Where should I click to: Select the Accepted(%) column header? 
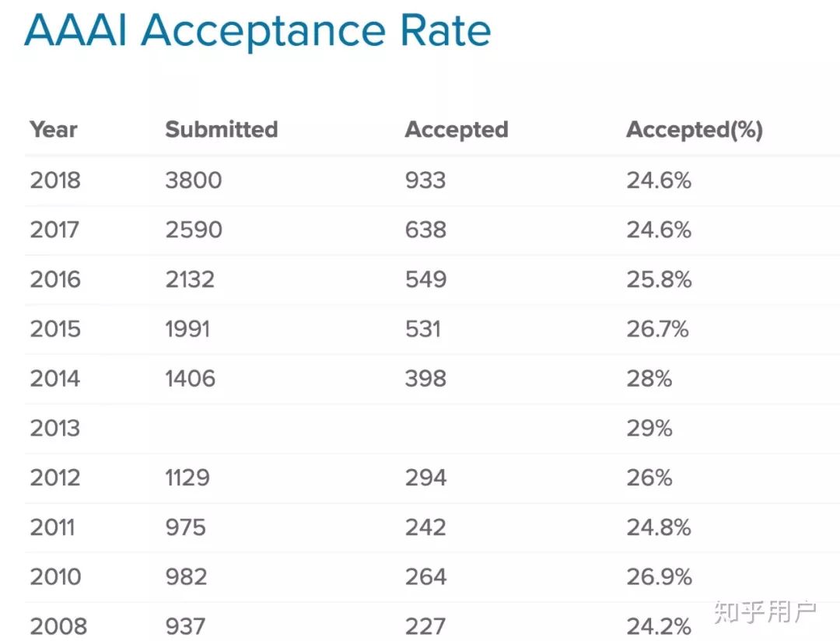(x=695, y=130)
